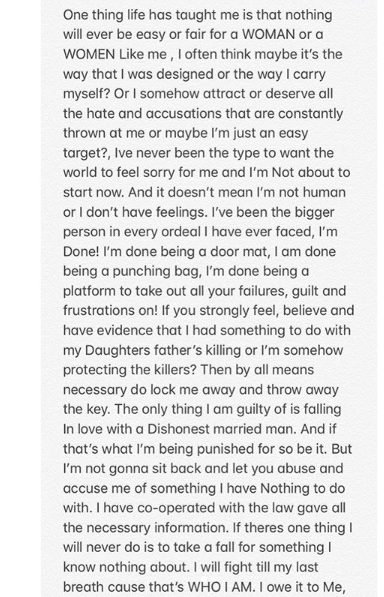Place cursor on the word "target?,"
The width and height of the screenshot is (384, 597).
tap(87, 153)
